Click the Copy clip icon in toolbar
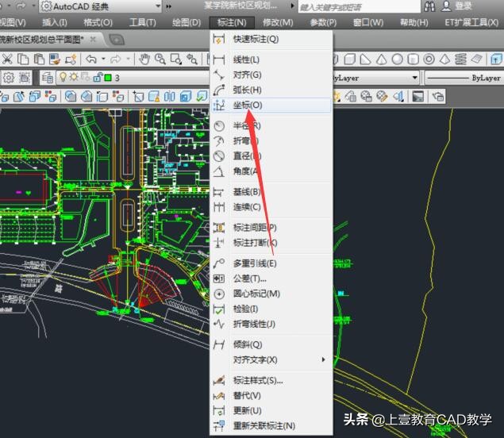 23,60
